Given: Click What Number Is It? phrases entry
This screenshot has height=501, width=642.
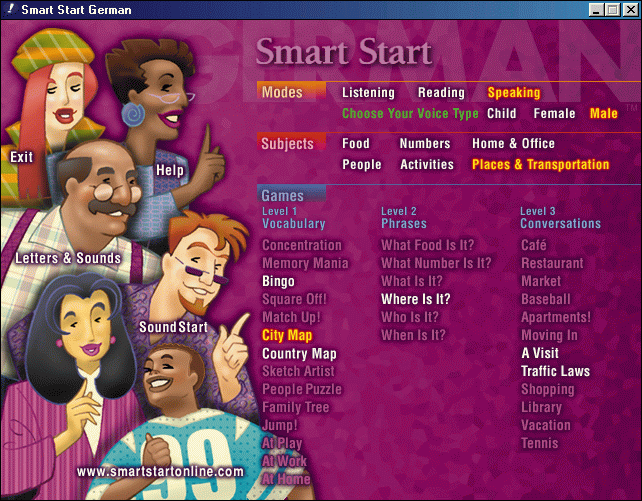Looking at the screenshot, I should click(x=436, y=263).
